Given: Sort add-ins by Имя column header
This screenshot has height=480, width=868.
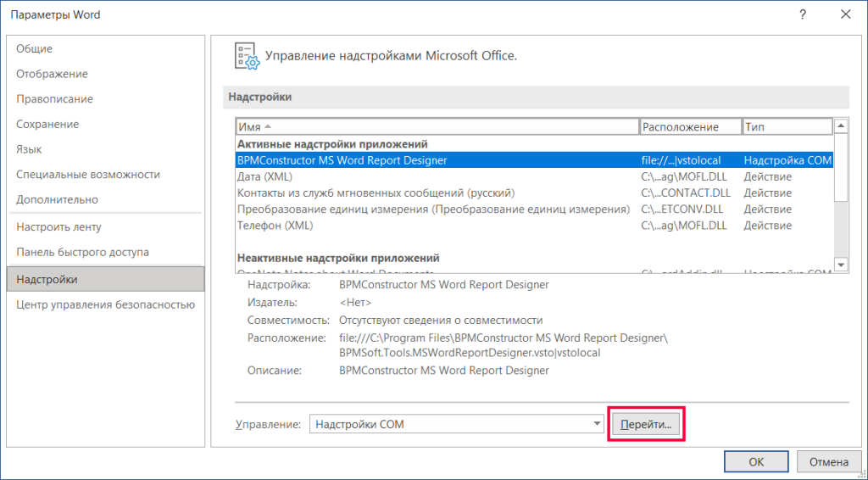Looking at the screenshot, I should click(x=437, y=126).
